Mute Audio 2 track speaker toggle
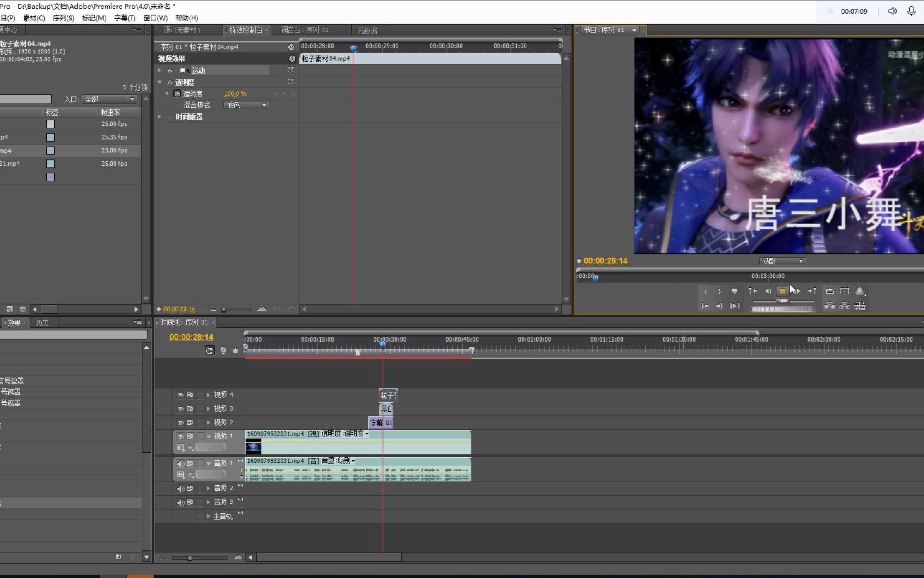The image size is (924, 578). coord(180,489)
